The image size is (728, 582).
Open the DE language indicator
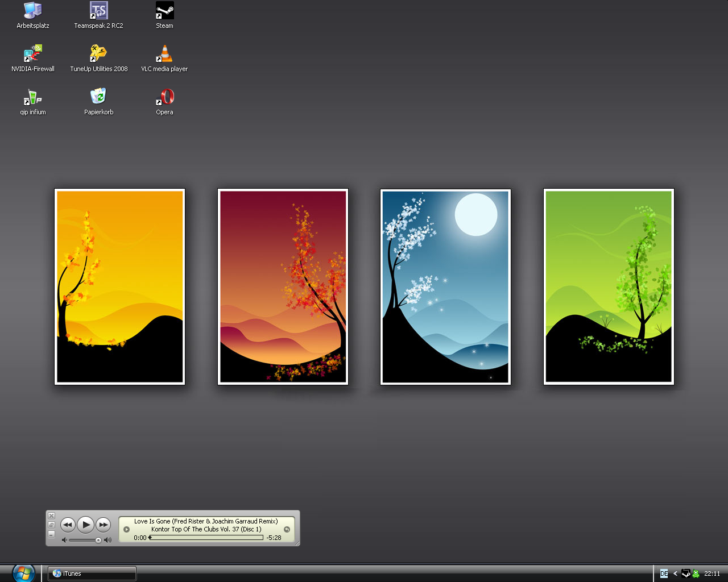664,573
